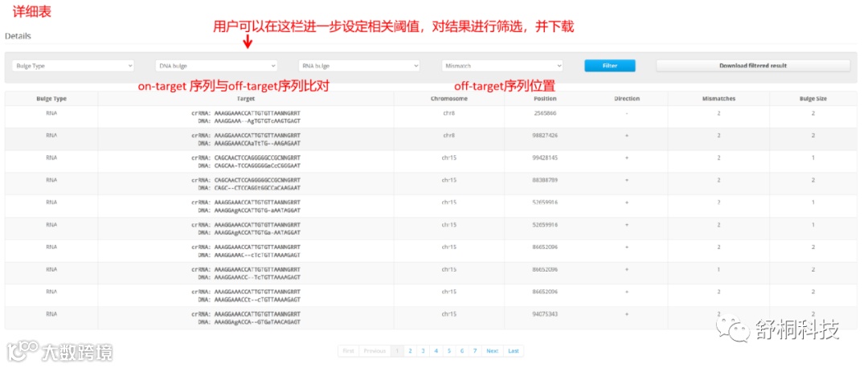Click target sequence DNA: AAAGGAgACCATTGTG-aAATAGGAT
The image size is (868, 368).
tap(248, 211)
